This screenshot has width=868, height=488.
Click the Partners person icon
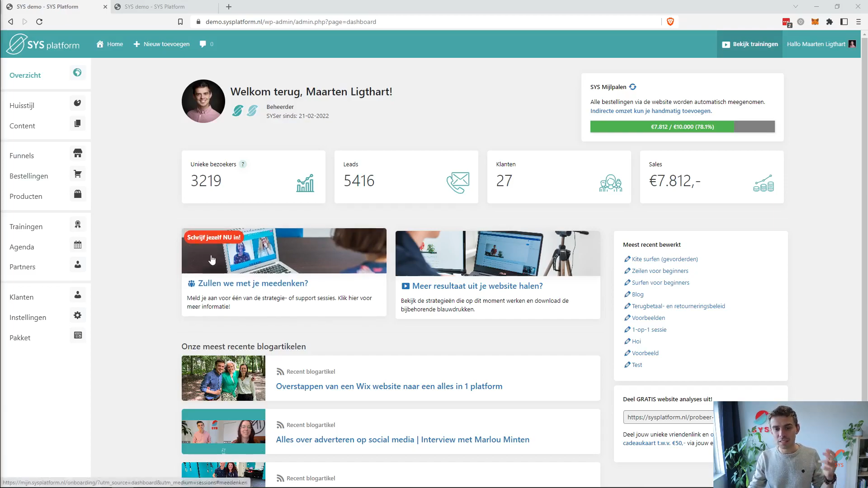(77, 265)
